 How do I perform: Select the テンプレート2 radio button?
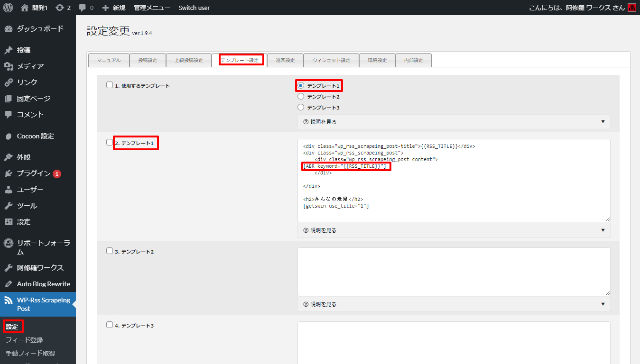pos(300,96)
